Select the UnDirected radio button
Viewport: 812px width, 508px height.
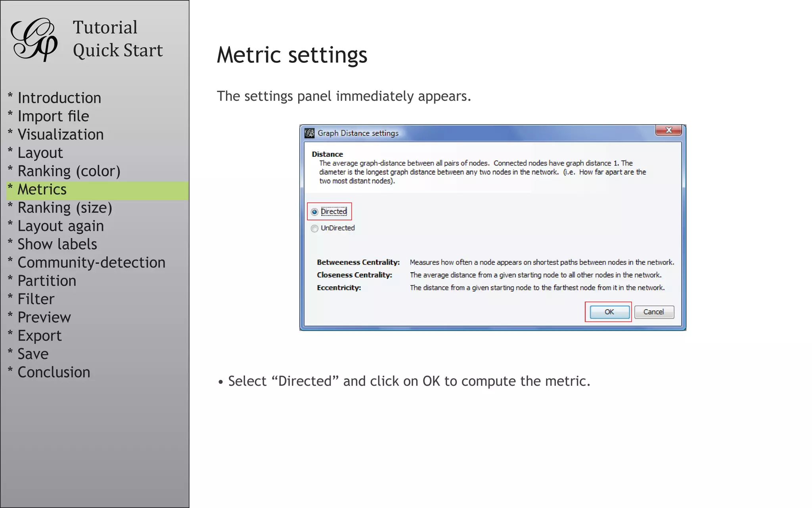tap(314, 229)
